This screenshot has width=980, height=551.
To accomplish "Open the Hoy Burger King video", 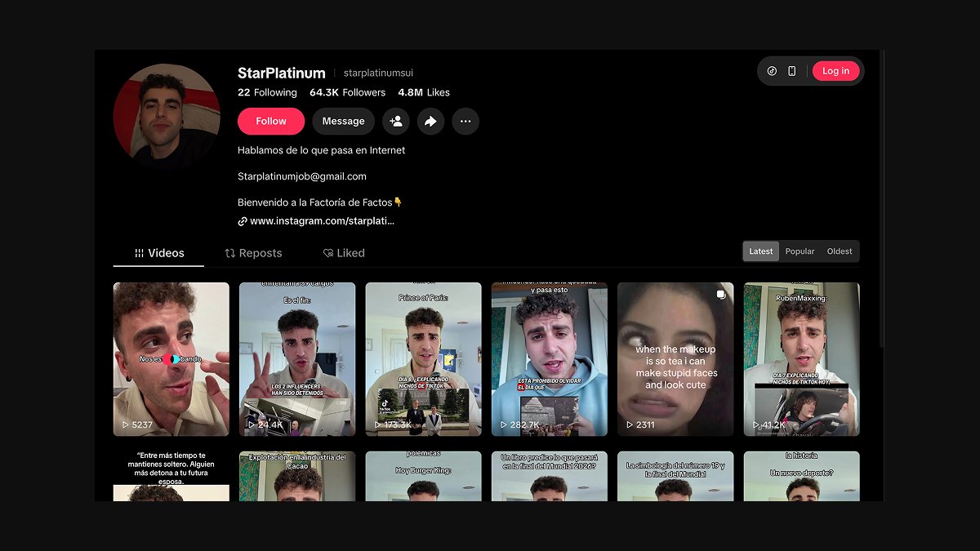I will pos(424,476).
